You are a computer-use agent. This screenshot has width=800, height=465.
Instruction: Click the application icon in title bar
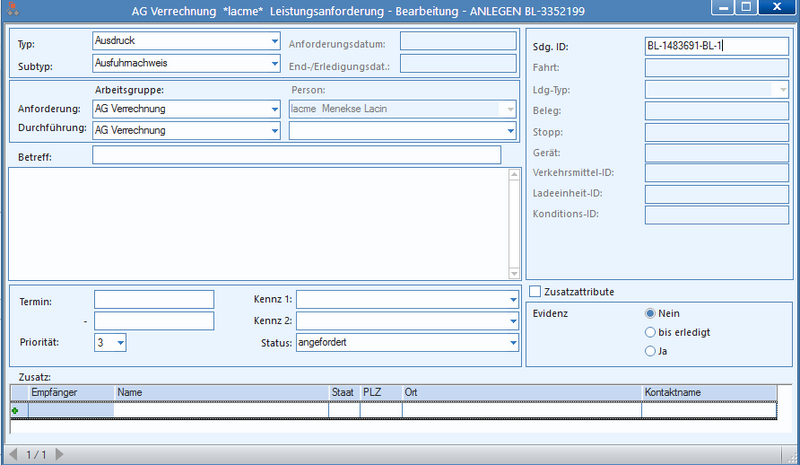click(x=13, y=9)
